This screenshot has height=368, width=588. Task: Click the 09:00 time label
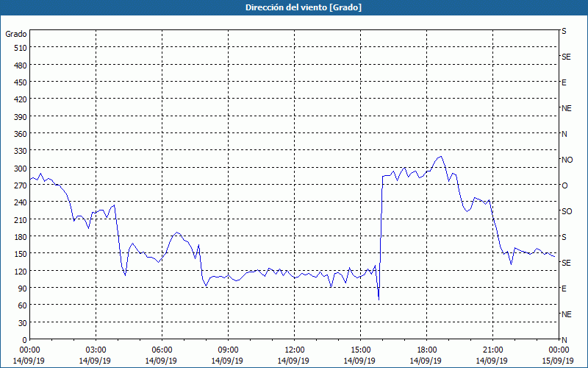coord(228,350)
